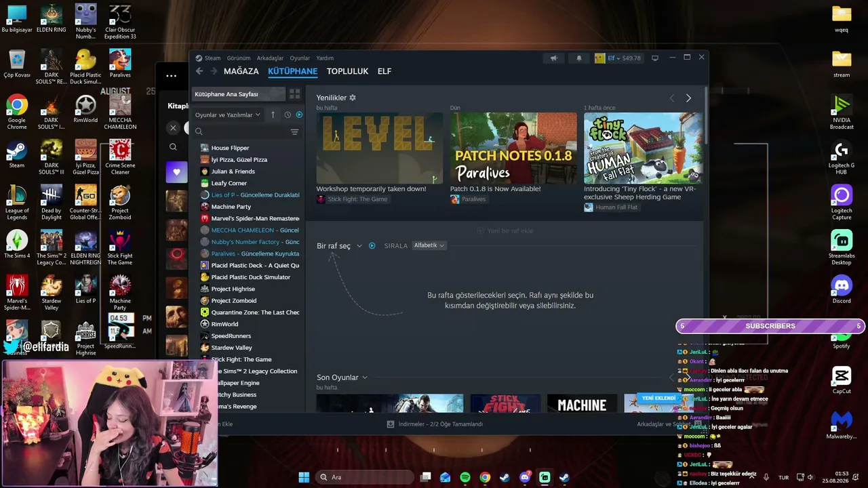Open the Workshop temporarily taken down news

pyautogui.click(x=379, y=148)
